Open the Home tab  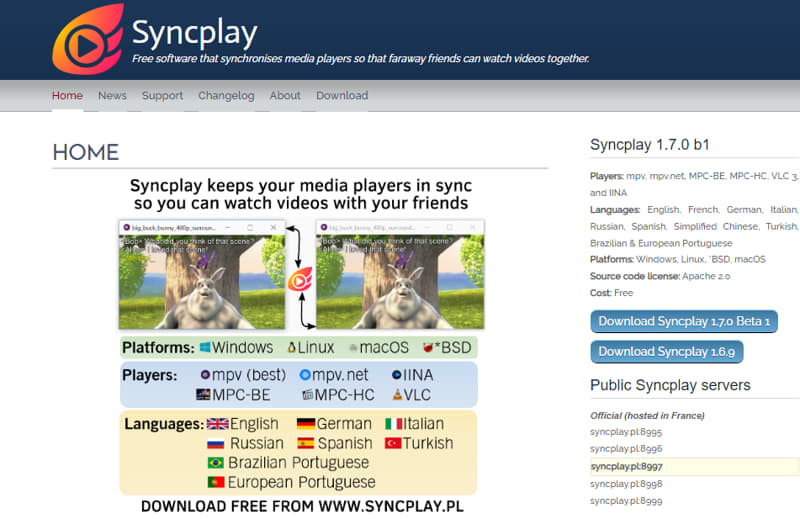pyautogui.click(x=67, y=95)
